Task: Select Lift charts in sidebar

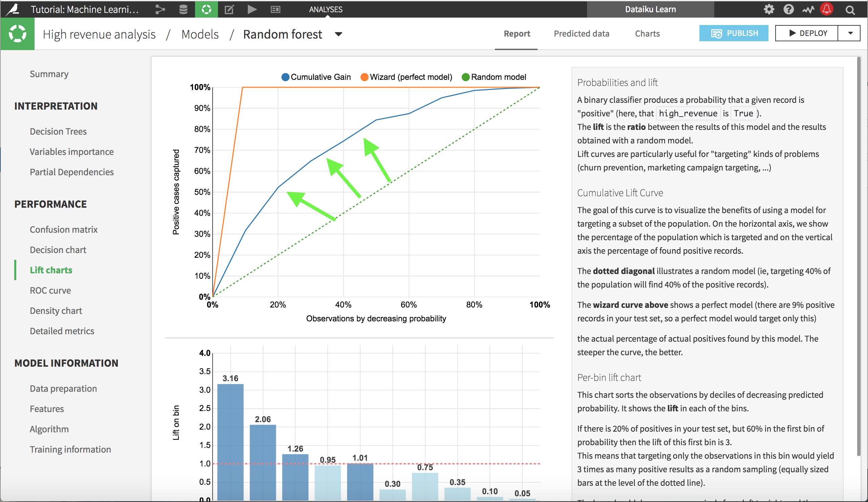Action: click(x=51, y=270)
